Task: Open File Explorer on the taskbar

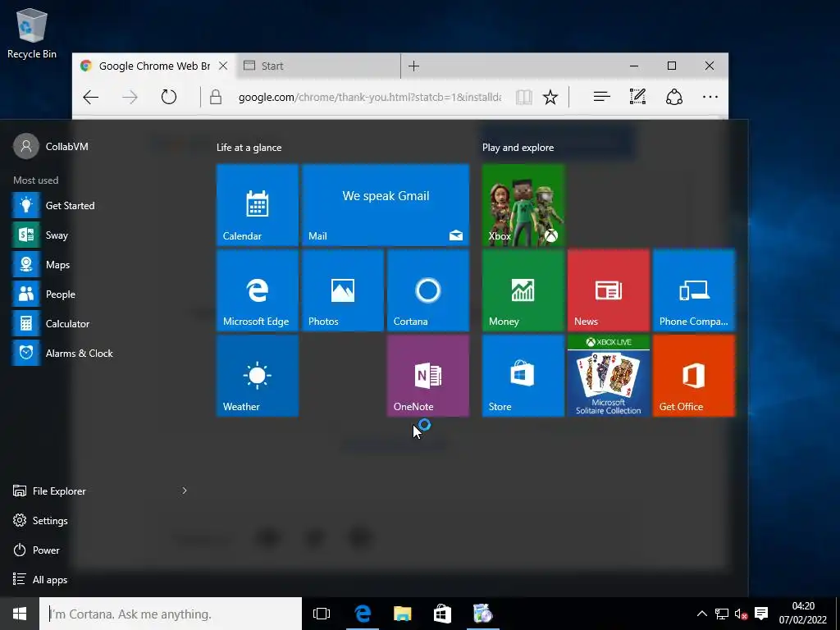Action: click(402, 614)
